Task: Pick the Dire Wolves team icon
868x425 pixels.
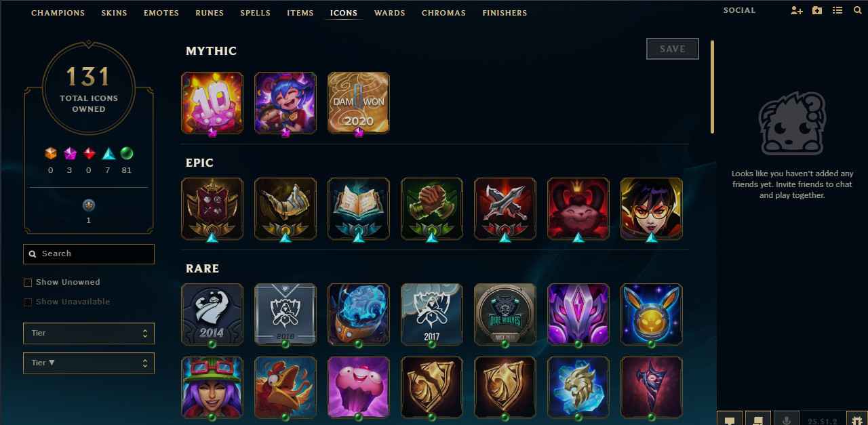Action: [505, 315]
